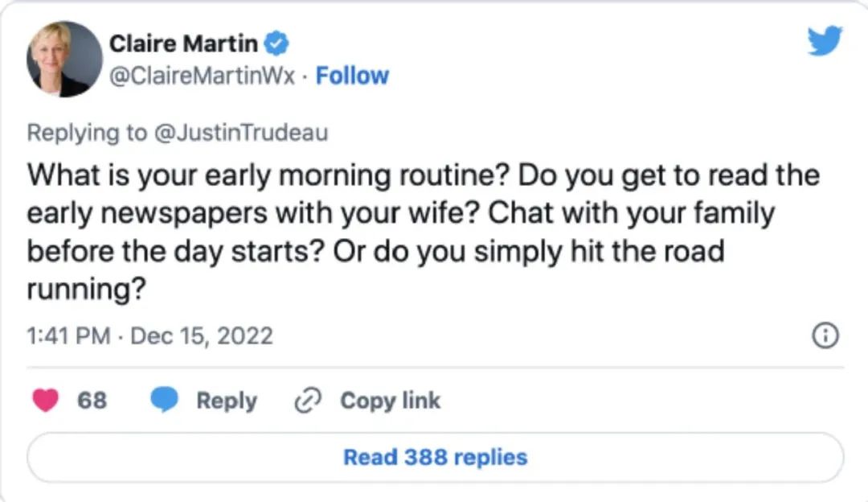Click the Dec 15, 2022 date
The width and height of the screenshot is (868, 502).
click(202, 335)
